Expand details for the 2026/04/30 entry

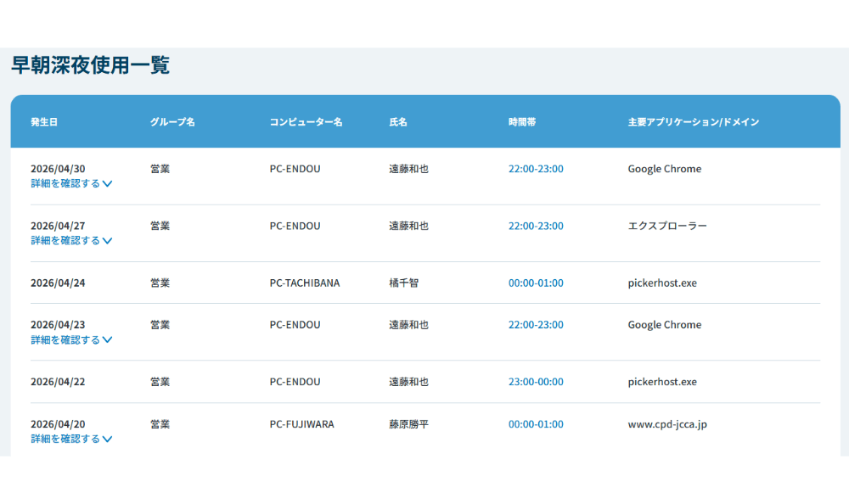[71, 183]
